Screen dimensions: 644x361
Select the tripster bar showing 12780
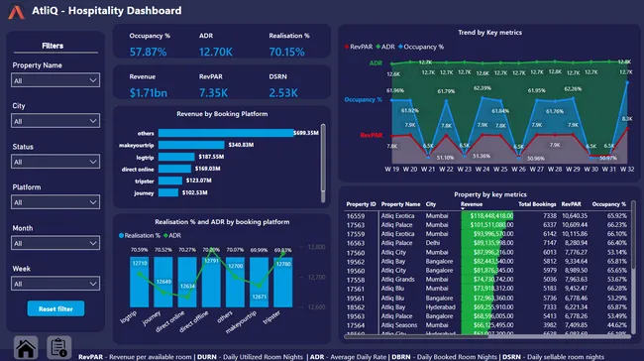(283, 282)
